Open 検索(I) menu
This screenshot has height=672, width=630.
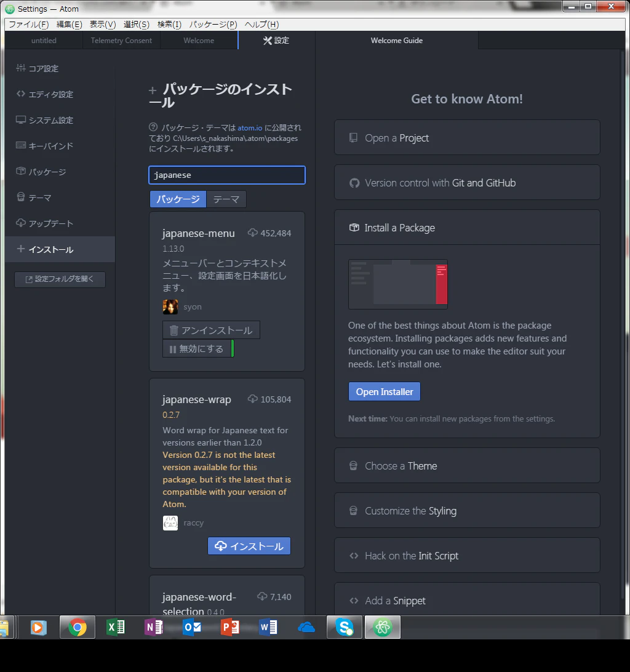pyautogui.click(x=169, y=25)
